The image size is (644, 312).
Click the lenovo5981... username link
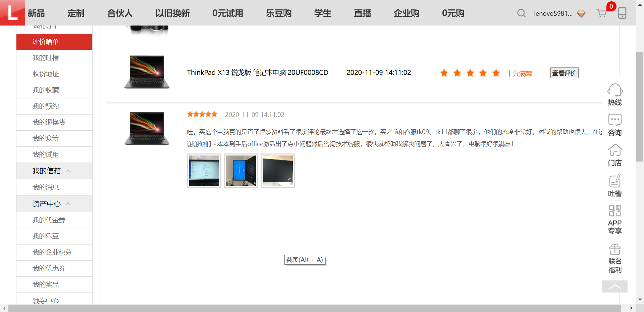[x=553, y=13]
